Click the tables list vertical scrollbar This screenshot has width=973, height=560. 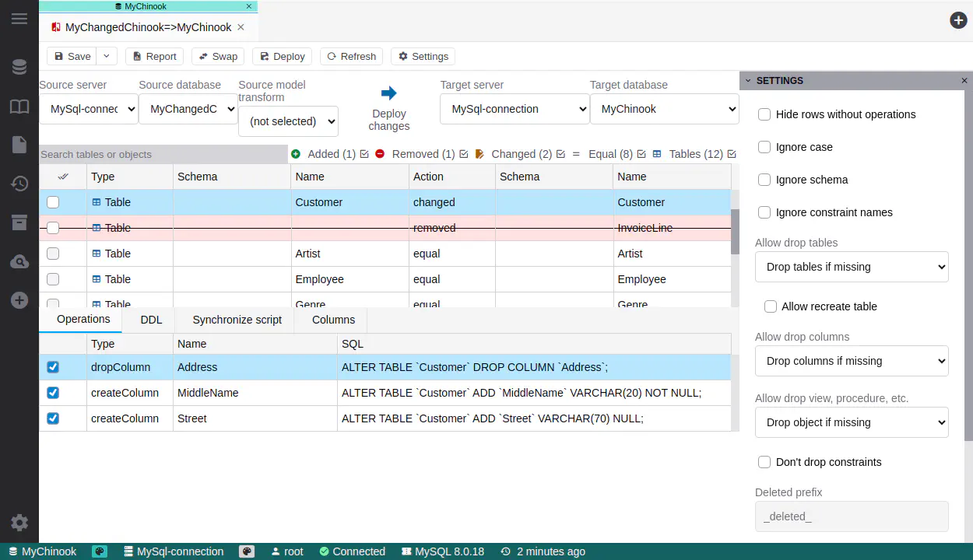coord(735,232)
